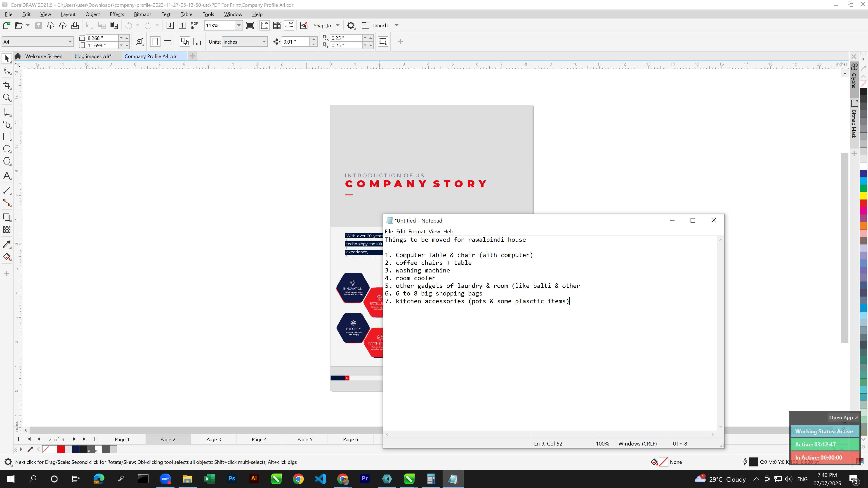Image resolution: width=868 pixels, height=488 pixels.
Task: Click the Launch button
Action: pos(375,26)
